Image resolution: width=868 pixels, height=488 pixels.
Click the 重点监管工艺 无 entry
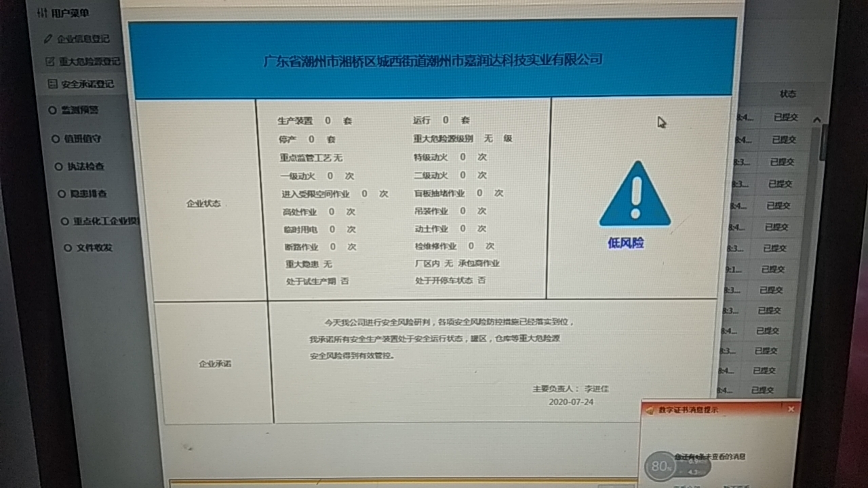311,157
